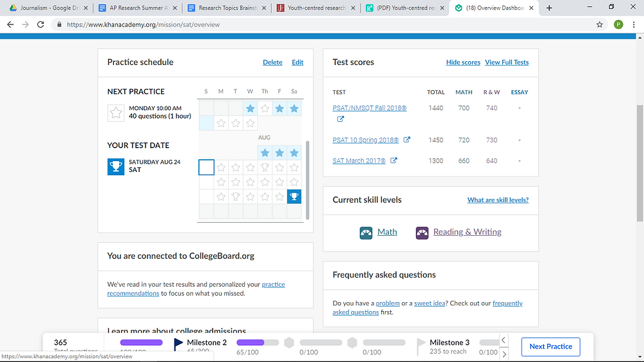Viewport: 644px width, 362px height.
Task: Close the Journalism Google Drive tab
Action: pyautogui.click(x=86, y=8)
